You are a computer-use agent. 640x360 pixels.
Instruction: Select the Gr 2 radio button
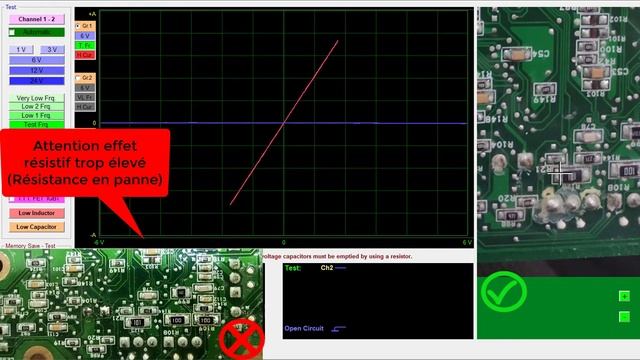click(x=78, y=78)
